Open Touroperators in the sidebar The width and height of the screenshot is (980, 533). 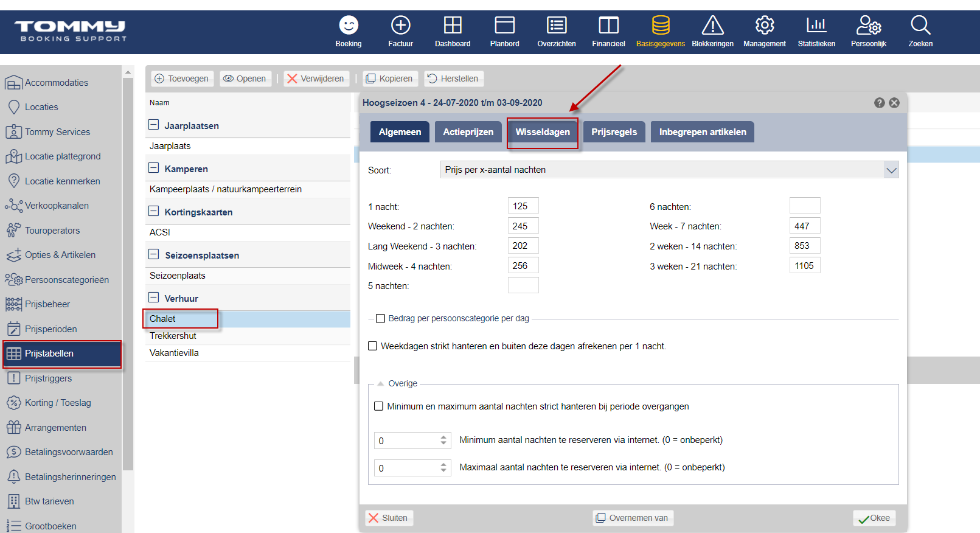coord(52,231)
